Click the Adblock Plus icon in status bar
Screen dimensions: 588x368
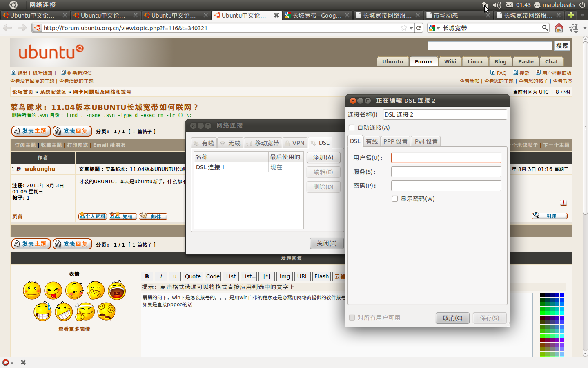click(6, 362)
